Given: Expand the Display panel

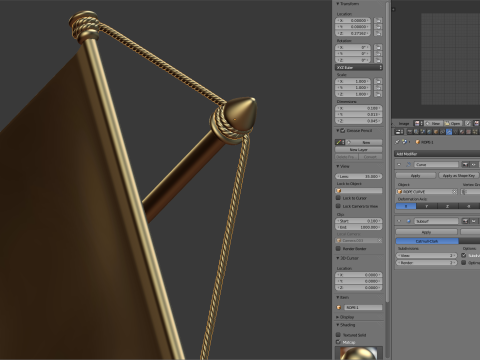Looking at the screenshot, I should 337,317.
